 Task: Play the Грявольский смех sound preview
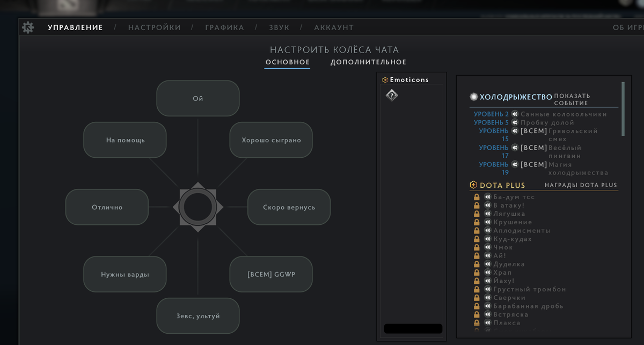click(516, 131)
